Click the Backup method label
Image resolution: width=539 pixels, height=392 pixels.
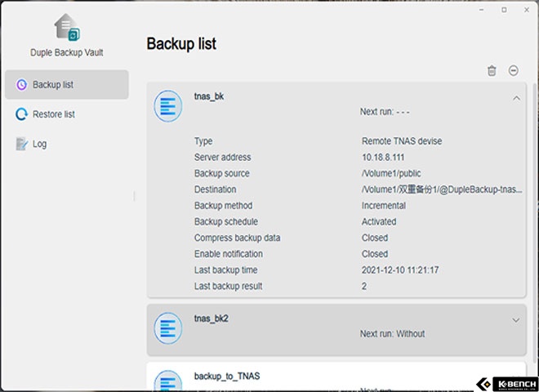coord(224,206)
